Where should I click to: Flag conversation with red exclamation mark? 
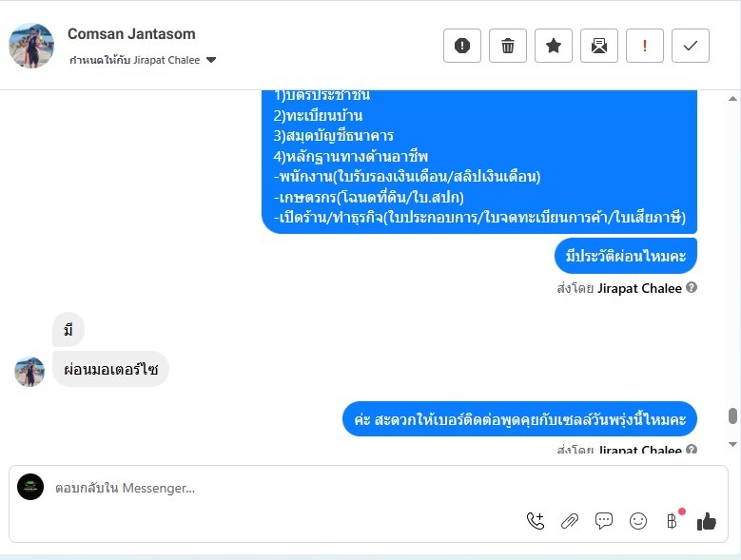tap(645, 46)
